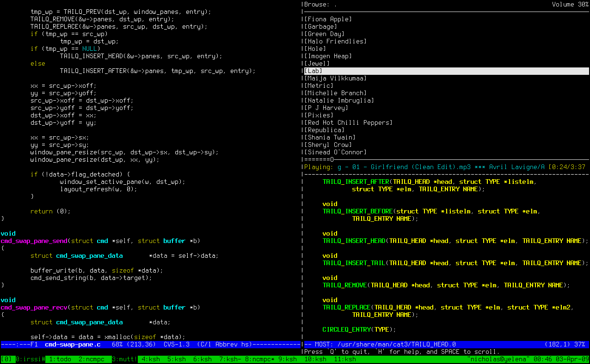The height and width of the screenshot is (364, 590).
Task: Click the Volume 30% indicator
Action: pyautogui.click(x=570, y=4)
